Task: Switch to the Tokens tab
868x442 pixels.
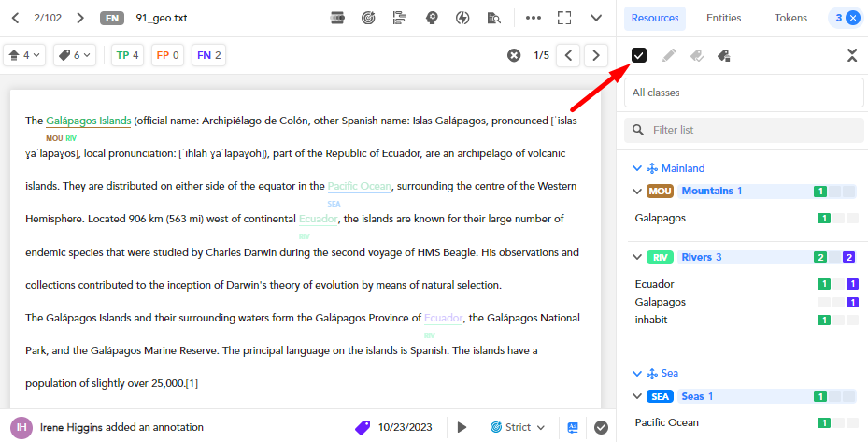Action: pos(790,18)
